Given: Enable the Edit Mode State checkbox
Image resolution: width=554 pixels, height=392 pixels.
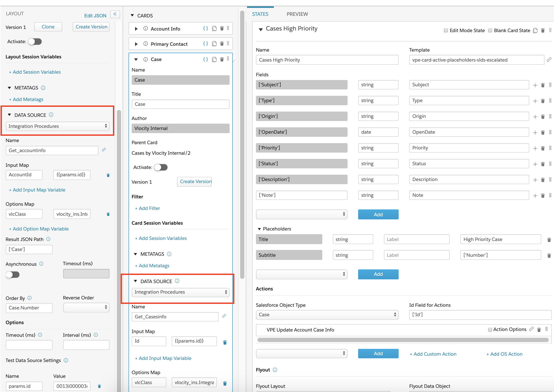Looking at the screenshot, I should pos(446,31).
